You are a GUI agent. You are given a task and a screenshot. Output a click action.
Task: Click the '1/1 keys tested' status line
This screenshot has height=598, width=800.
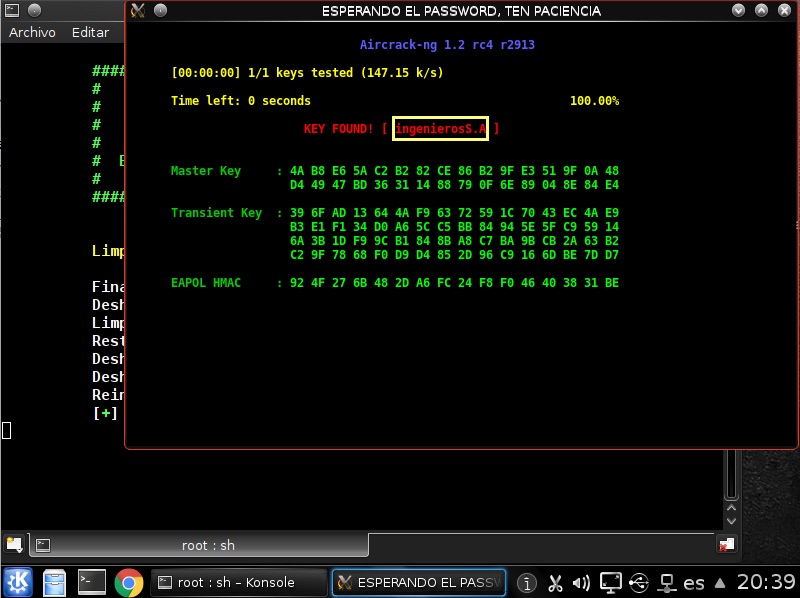point(307,73)
